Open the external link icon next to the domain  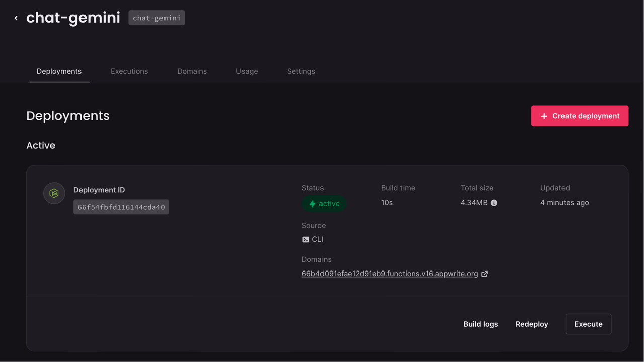point(485,274)
